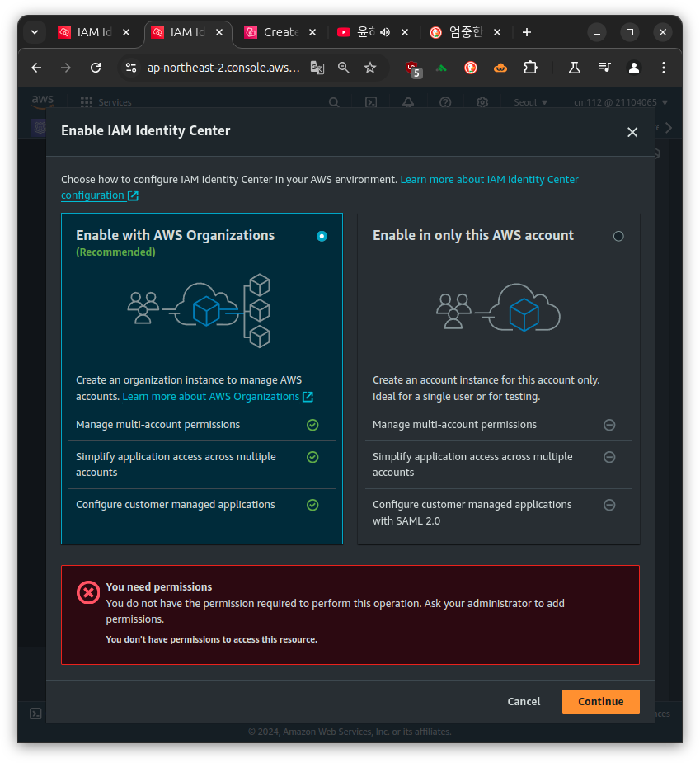Click CloudShell icon in the footer bar
Image resolution: width=700 pixels, height=763 pixels.
pyautogui.click(x=35, y=714)
